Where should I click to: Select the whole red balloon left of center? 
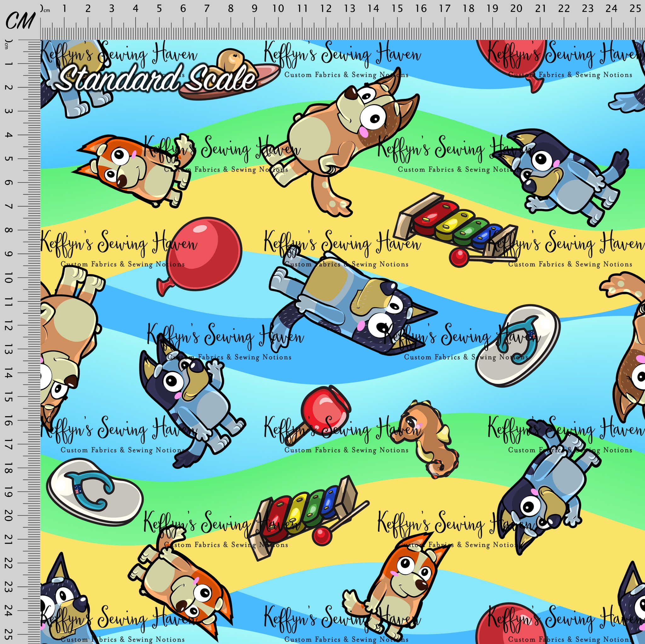click(x=199, y=256)
